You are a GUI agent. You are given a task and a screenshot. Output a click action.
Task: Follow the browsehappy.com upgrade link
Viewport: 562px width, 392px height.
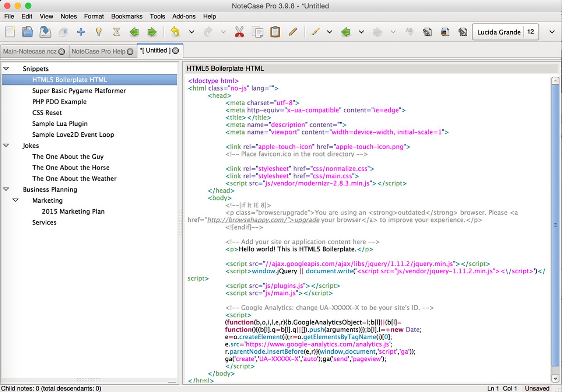click(263, 220)
